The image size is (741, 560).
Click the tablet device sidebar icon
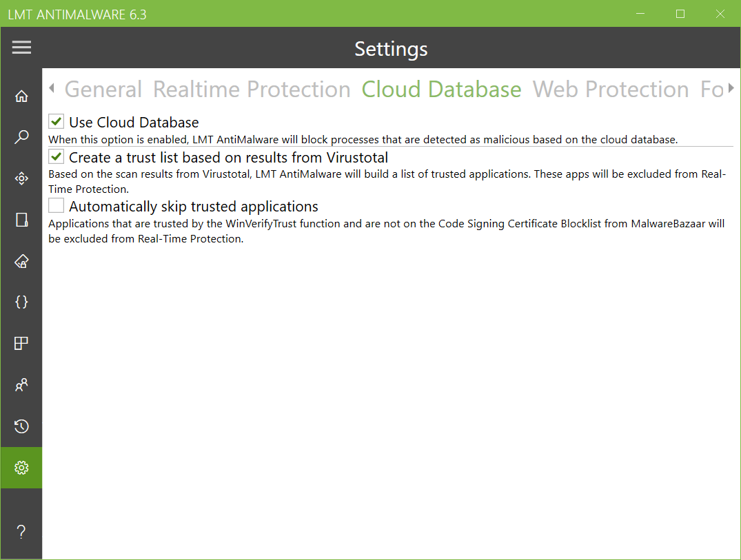point(21,220)
